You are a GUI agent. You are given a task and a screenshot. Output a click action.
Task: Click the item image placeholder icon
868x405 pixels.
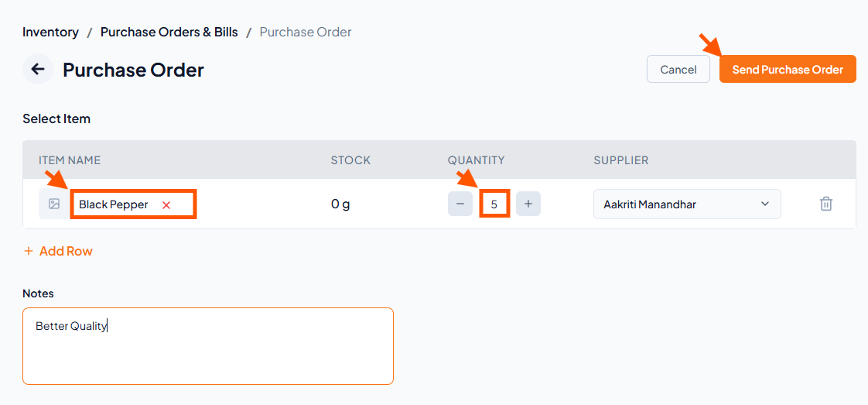53,204
